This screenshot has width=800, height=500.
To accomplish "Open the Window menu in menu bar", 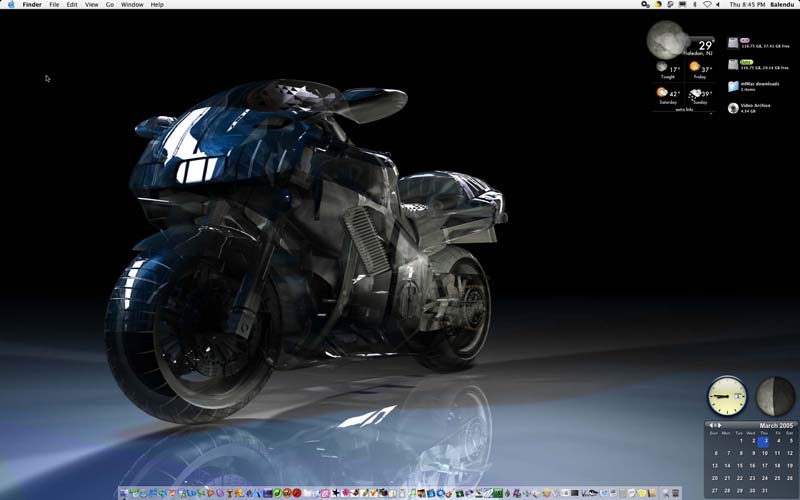I will [132, 5].
